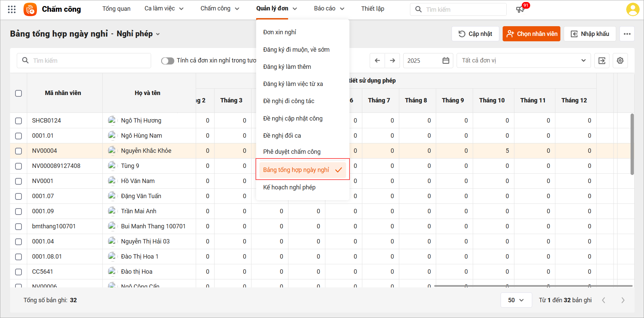Choose 'Kế hoạch nghỉ phép' menu item
Viewport: 644px width, 318px height.
click(x=289, y=187)
